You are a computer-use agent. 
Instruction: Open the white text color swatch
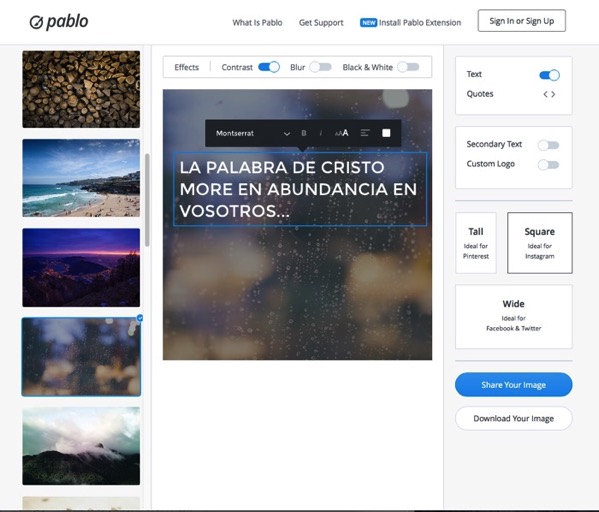point(386,133)
